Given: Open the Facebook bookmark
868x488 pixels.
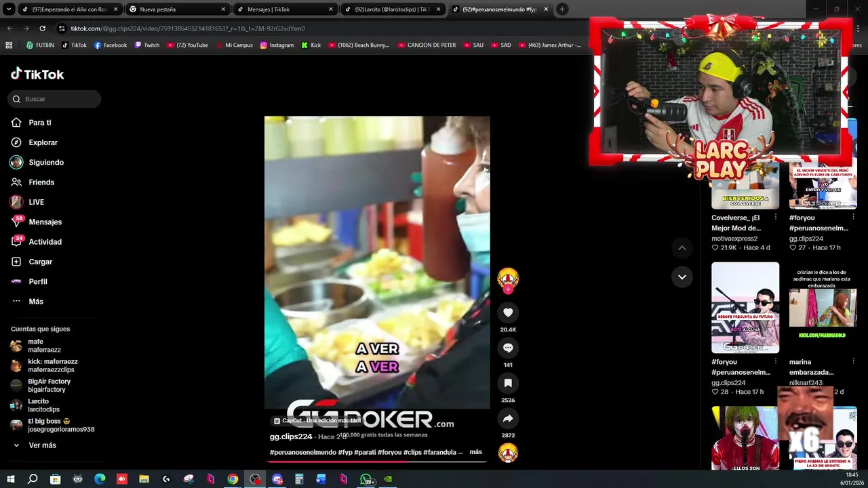Looking at the screenshot, I should (111, 45).
